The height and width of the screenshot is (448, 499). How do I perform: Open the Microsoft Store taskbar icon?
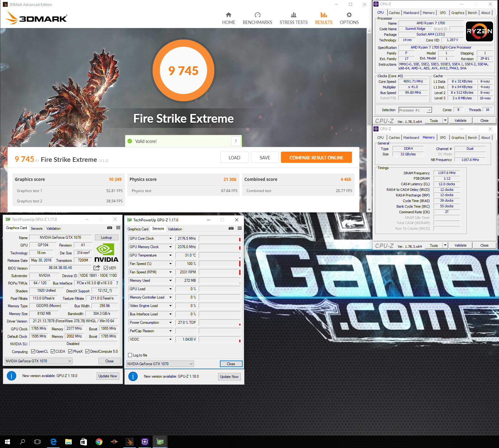click(x=83, y=441)
